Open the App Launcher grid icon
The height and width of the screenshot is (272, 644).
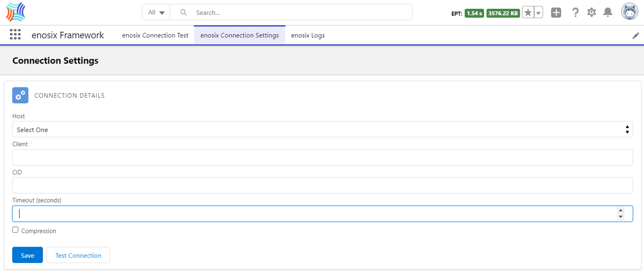[x=15, y=35]
